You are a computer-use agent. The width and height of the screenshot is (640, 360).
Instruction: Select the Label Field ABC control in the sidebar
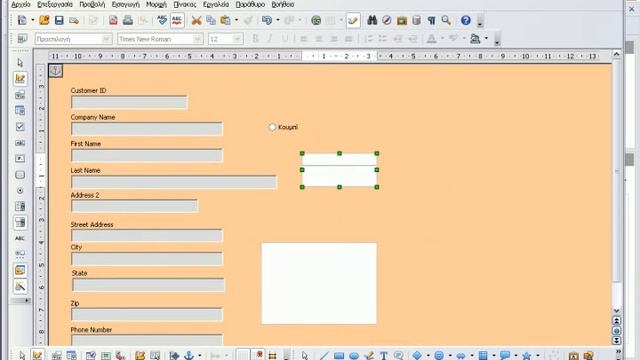(x=20, y=238)
